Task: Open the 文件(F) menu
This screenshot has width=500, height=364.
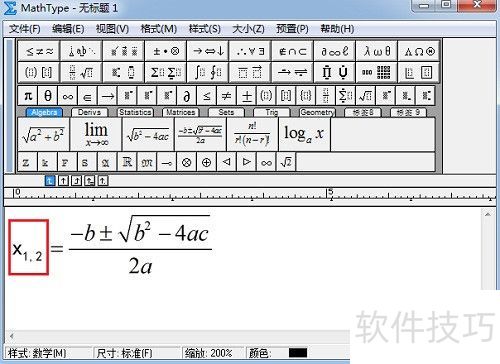Action: pos(24,29)
